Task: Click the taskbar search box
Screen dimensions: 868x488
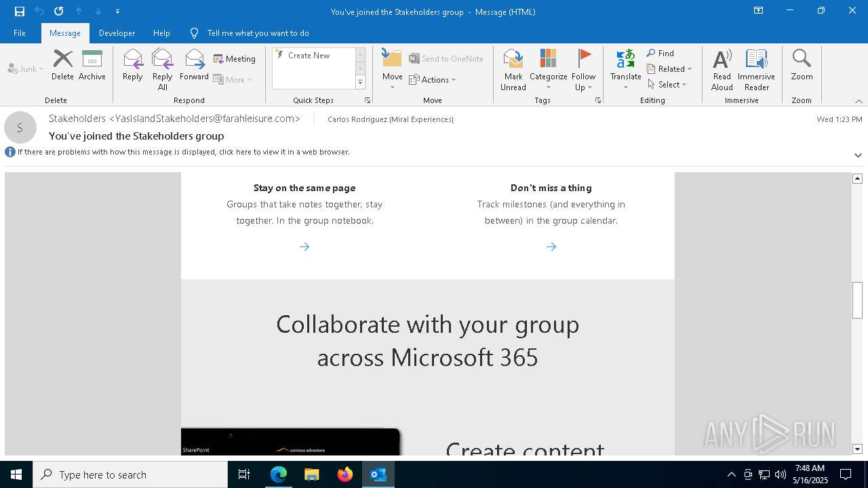Action: [x=130, y=474]
